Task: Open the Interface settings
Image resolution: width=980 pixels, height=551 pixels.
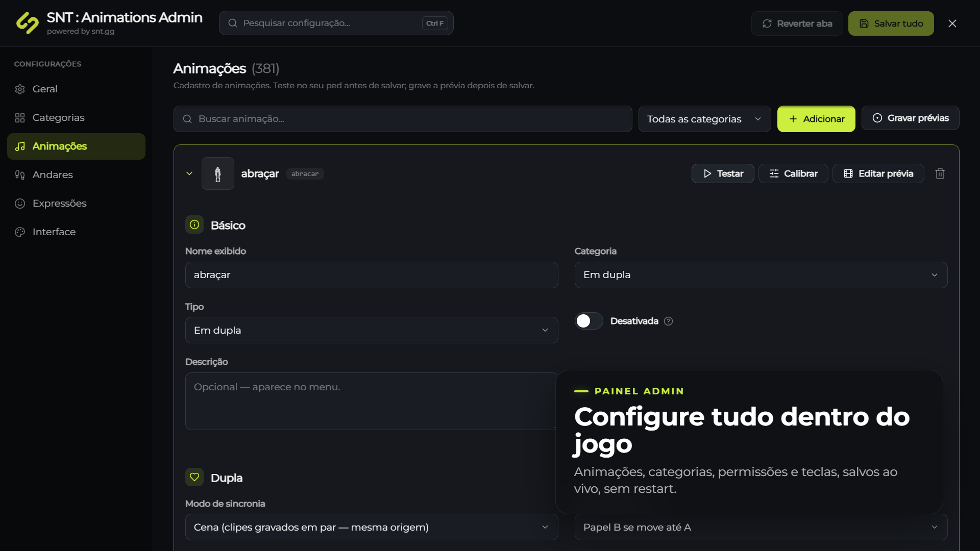Action: tap(76, 232)
